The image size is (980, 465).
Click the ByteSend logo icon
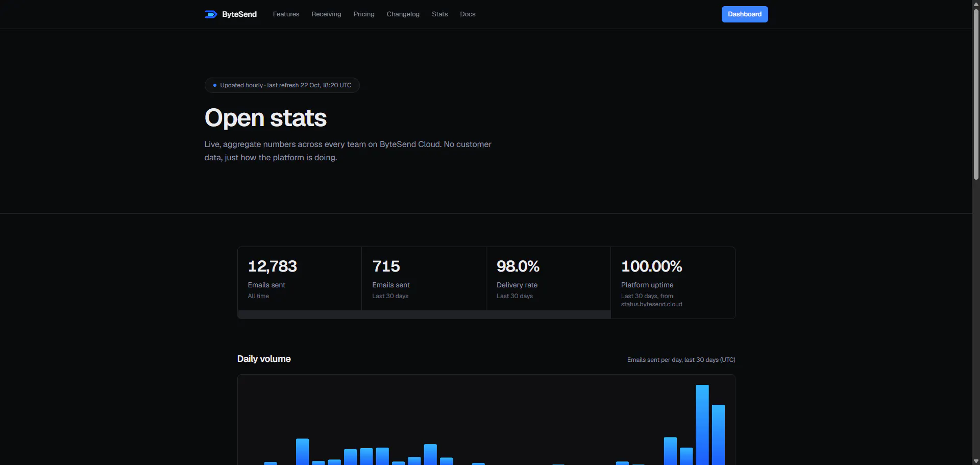211,14
